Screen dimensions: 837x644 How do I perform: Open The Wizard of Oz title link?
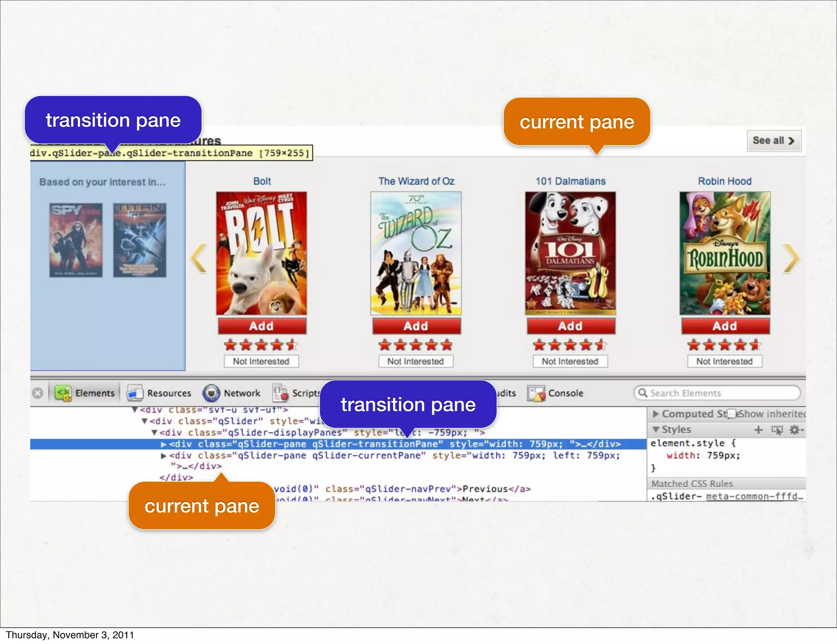tap(416, 181)
